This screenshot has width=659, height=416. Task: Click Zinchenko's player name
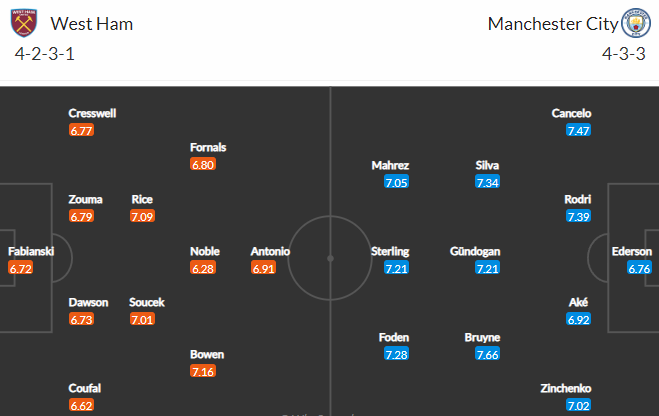[x=566, y=388]
